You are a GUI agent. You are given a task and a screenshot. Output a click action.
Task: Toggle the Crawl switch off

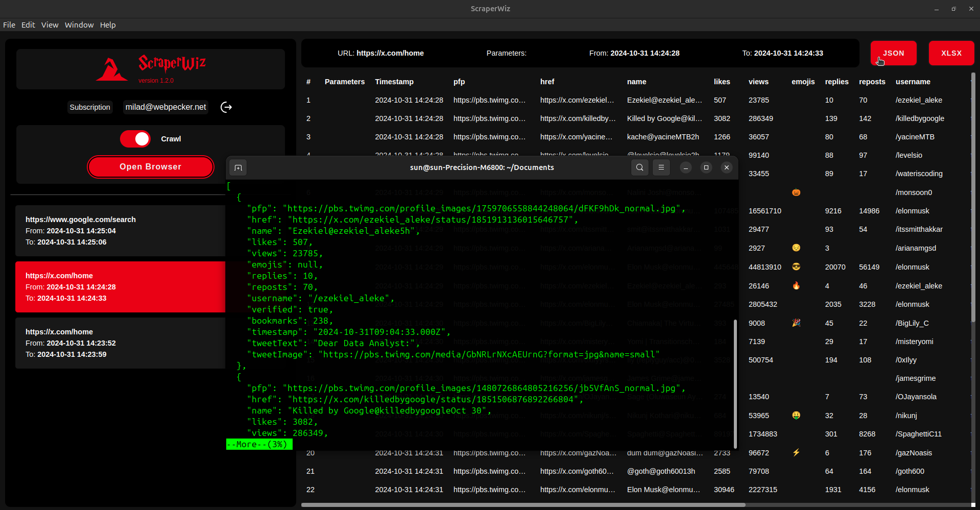(135, 139)
